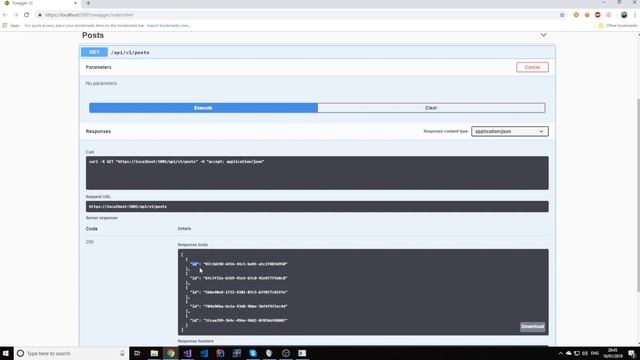640x360 pixels.
Task: Switch to Chrome in taskbar
Action: 171,353
